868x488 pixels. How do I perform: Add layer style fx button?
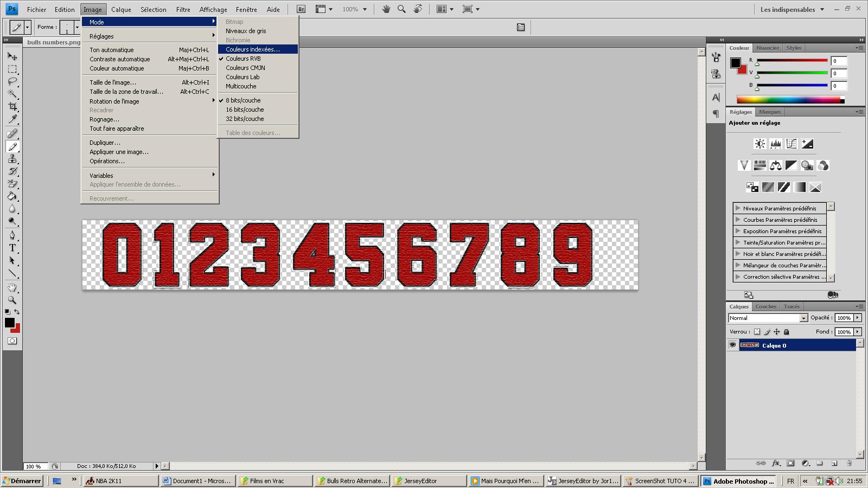tap(776, 463)
